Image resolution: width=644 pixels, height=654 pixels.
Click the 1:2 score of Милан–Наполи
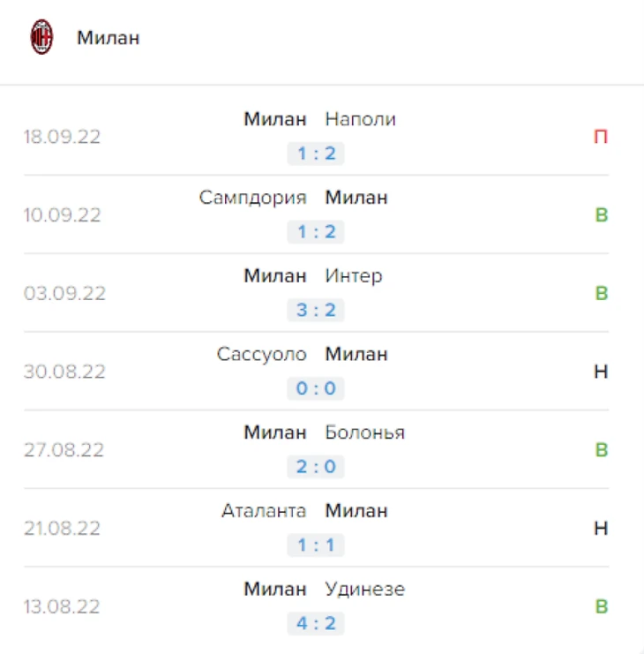pyautogui.click(x=316, y=154)
